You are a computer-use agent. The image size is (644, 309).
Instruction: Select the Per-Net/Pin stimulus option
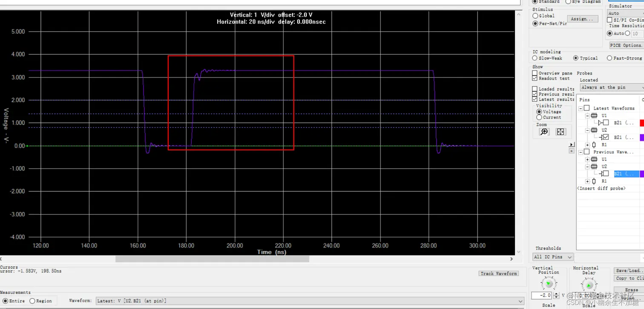535,24
